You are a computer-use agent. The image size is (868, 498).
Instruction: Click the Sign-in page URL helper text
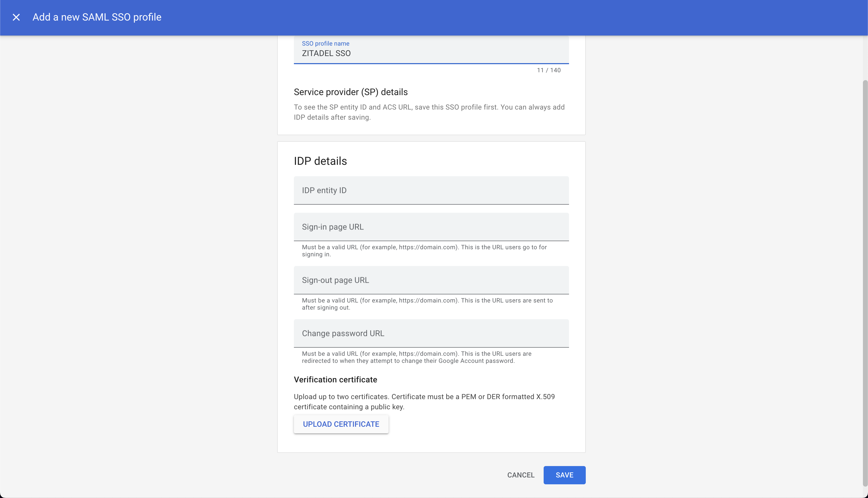(x=424, y=251)
